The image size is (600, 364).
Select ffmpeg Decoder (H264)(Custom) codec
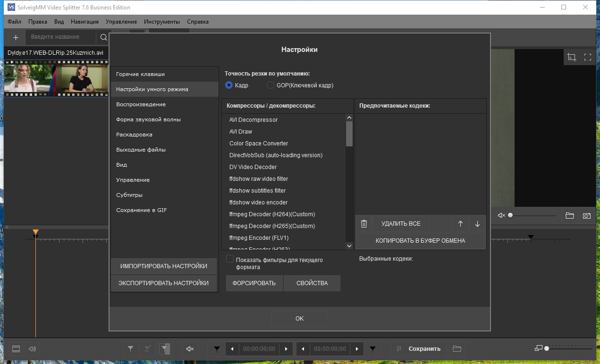[x=284, y=214]
